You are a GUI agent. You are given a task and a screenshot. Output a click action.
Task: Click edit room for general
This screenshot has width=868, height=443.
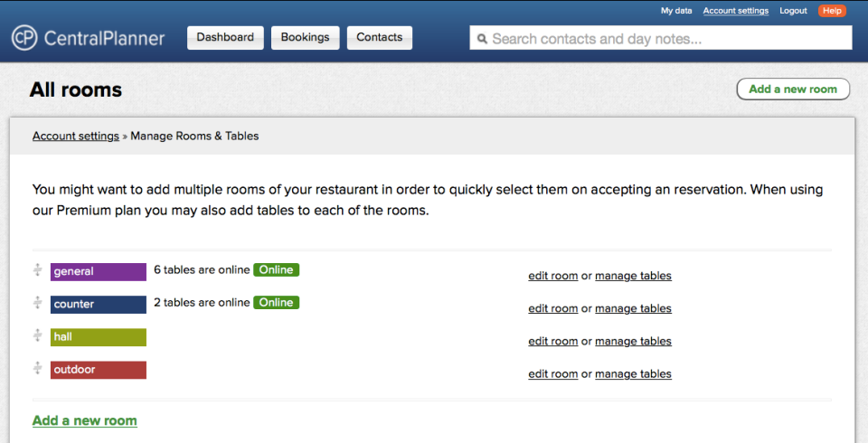552,276
